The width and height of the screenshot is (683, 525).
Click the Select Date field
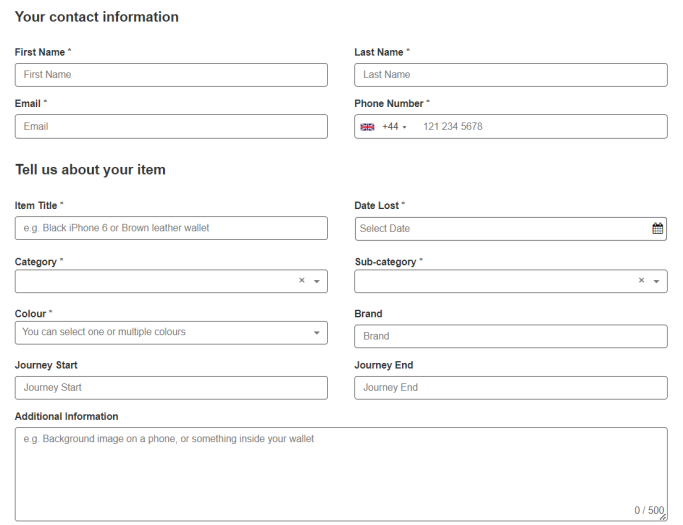[x=500, y=229]
